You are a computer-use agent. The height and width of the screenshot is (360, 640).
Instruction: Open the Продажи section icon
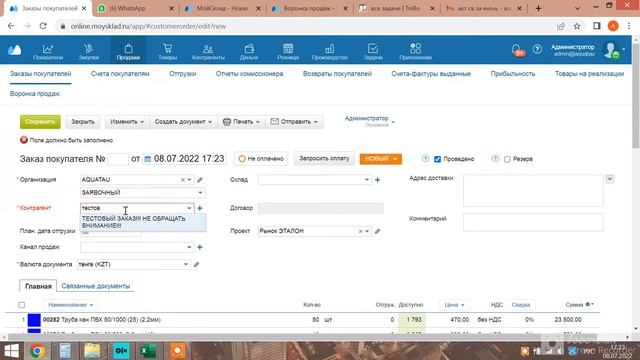[128, 49]
